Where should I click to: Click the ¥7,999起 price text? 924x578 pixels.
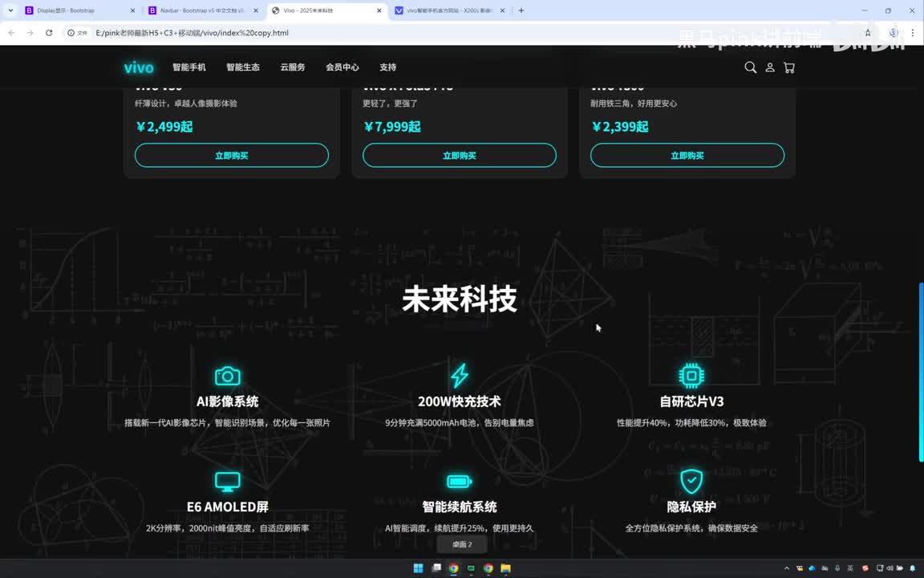pyautogui.click(x=392, y=127)
